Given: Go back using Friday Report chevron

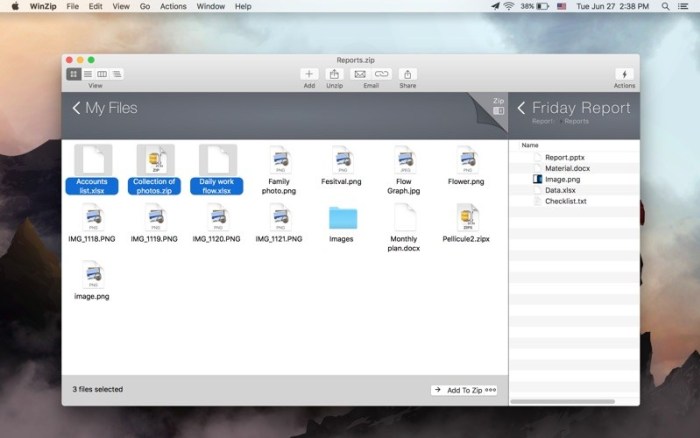Looking at the screenshot, I should (x=521, y=108).
